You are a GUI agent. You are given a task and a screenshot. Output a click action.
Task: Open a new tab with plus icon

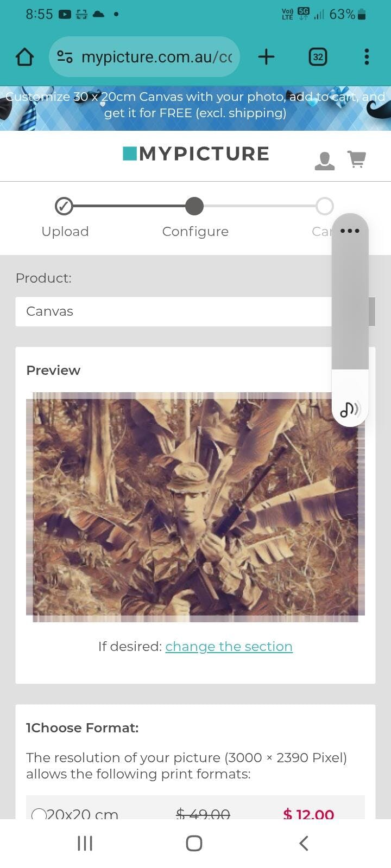point(266,57)
